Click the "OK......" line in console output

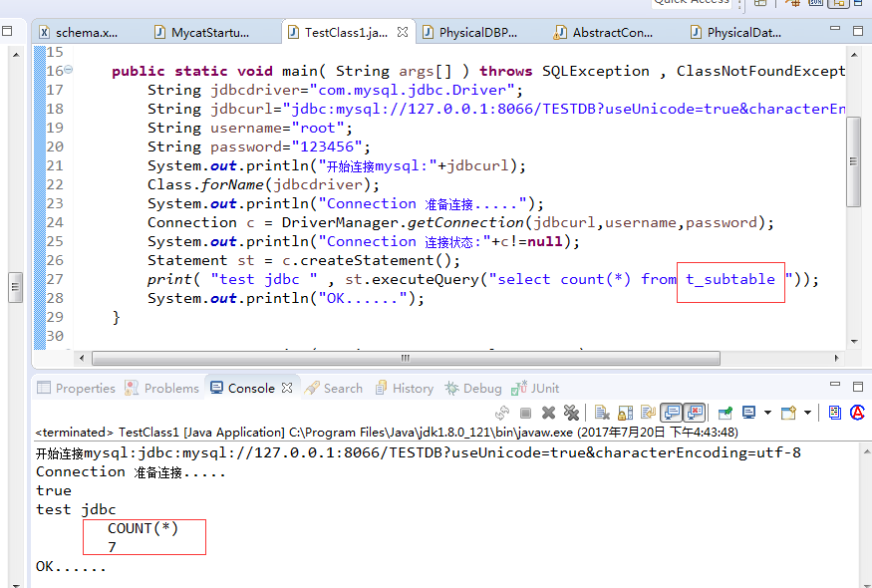point(71,566)
